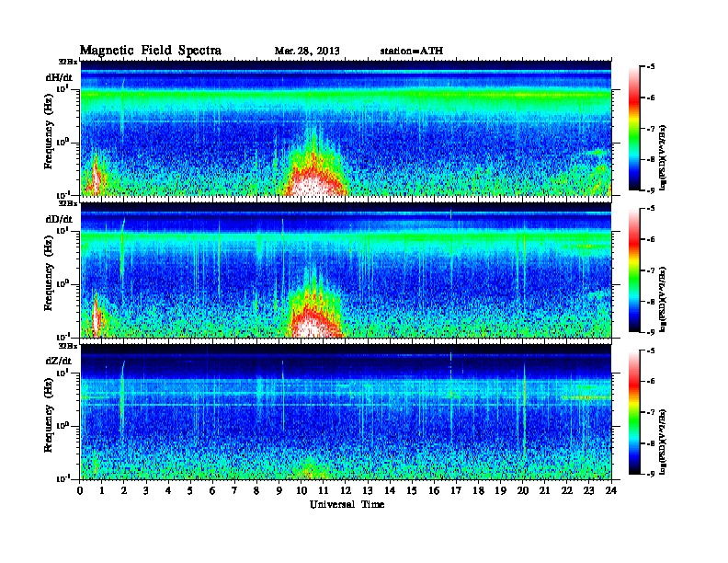Click the hour 14 tick label

(390, 490)
